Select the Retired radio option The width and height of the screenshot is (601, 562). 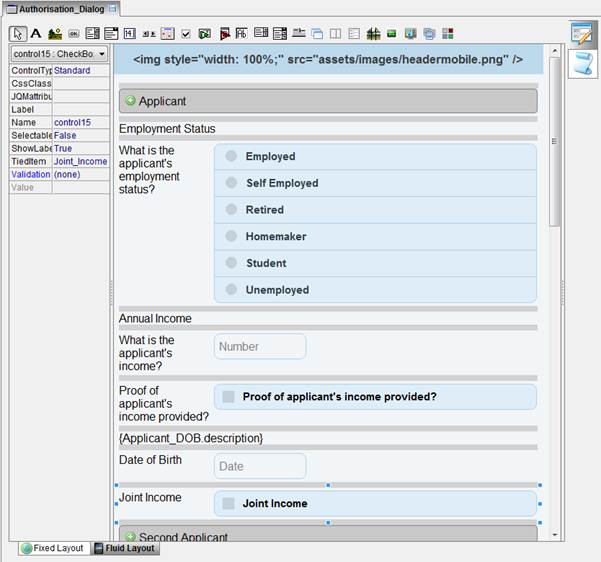click(231, 210)
